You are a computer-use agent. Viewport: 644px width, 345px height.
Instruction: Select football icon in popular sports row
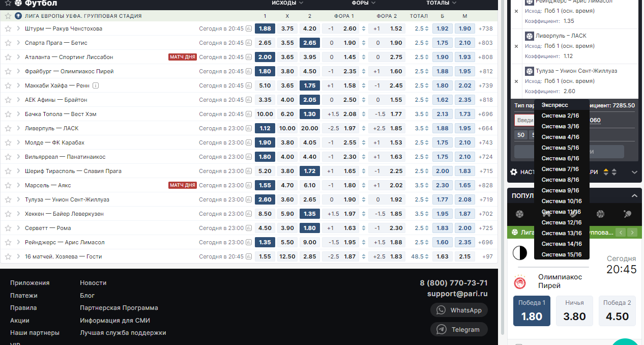pos(519,214)
